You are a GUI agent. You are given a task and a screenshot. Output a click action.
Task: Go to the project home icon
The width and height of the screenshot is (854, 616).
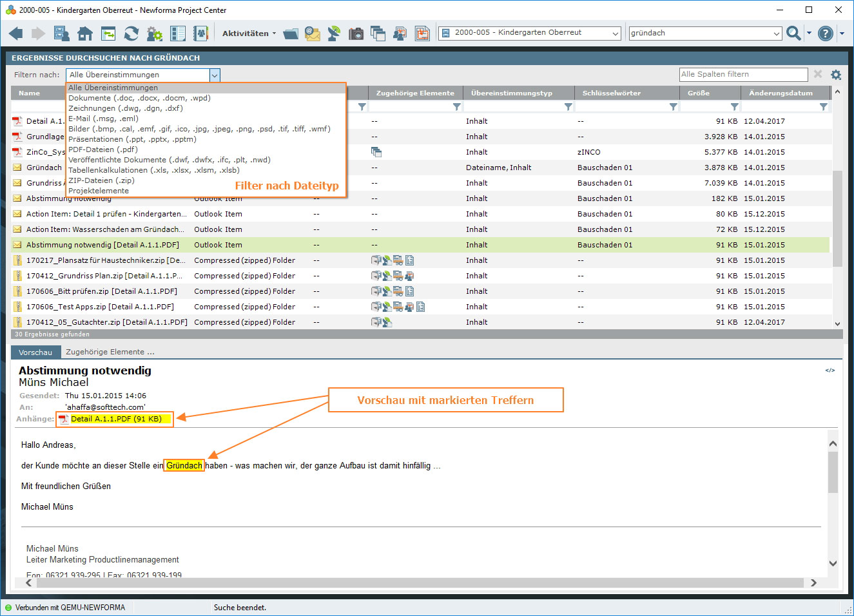point(85,34)
